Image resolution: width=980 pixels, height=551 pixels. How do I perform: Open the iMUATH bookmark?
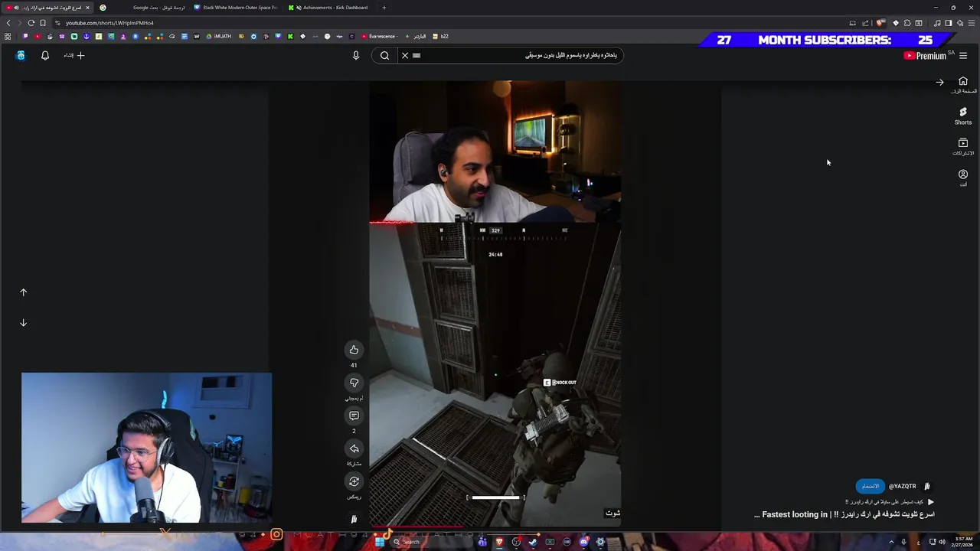point(220,36)
